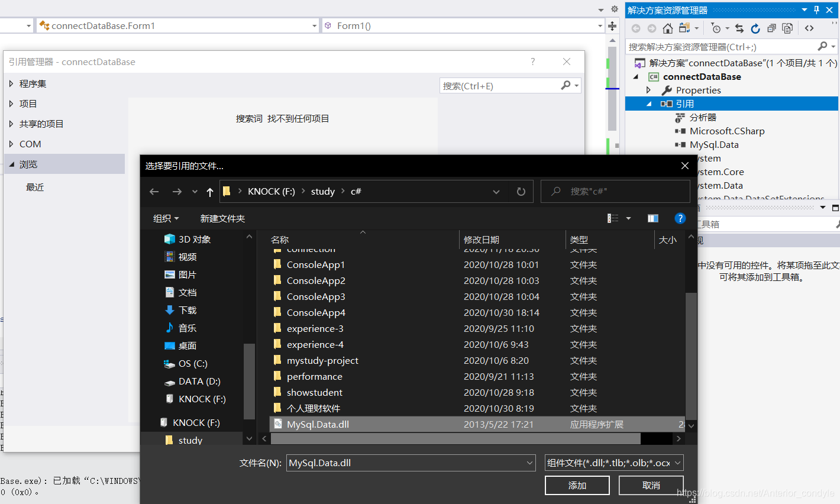Viewport: 840px width, 504px height.
Task: Click the gear icon at top of the editor
Action: point(615,9)
